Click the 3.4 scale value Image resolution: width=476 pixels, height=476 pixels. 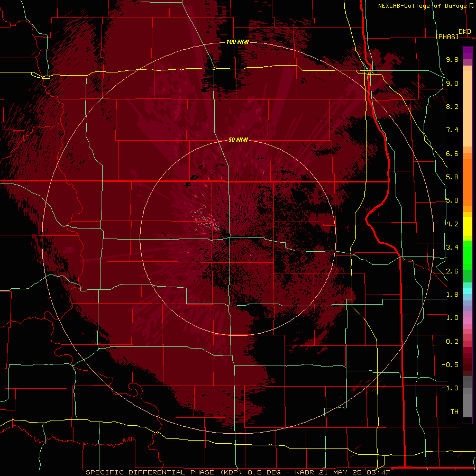click(452, 248)
